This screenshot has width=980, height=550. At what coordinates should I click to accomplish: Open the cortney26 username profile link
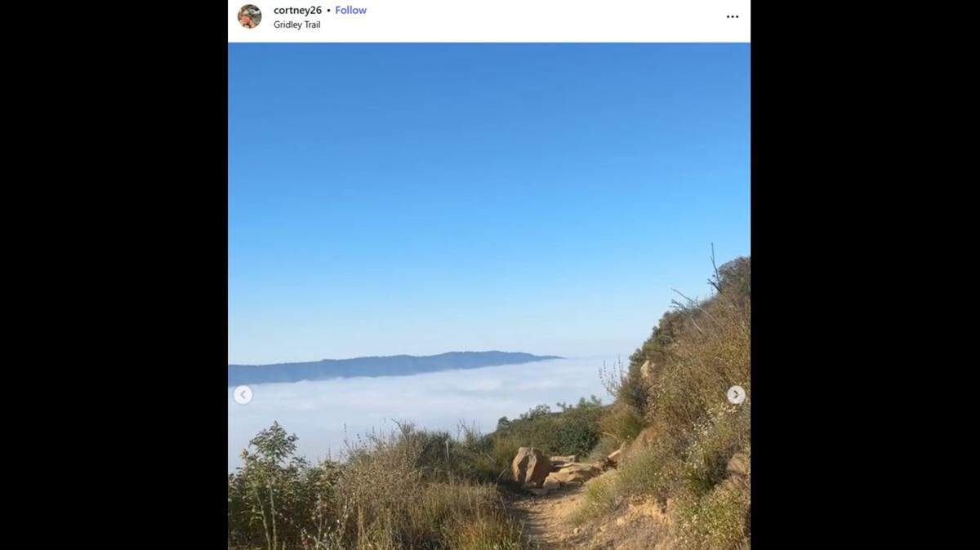click(297, 10)
